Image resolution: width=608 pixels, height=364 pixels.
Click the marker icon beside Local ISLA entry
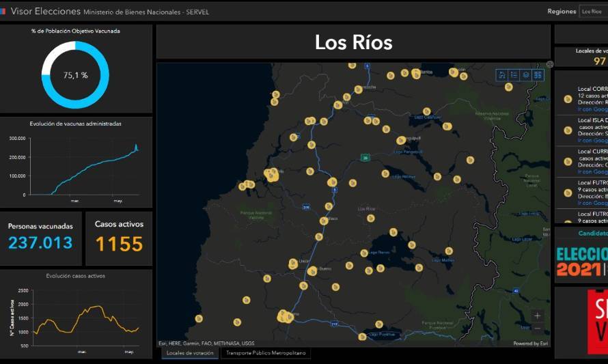(x=568, y=130)
